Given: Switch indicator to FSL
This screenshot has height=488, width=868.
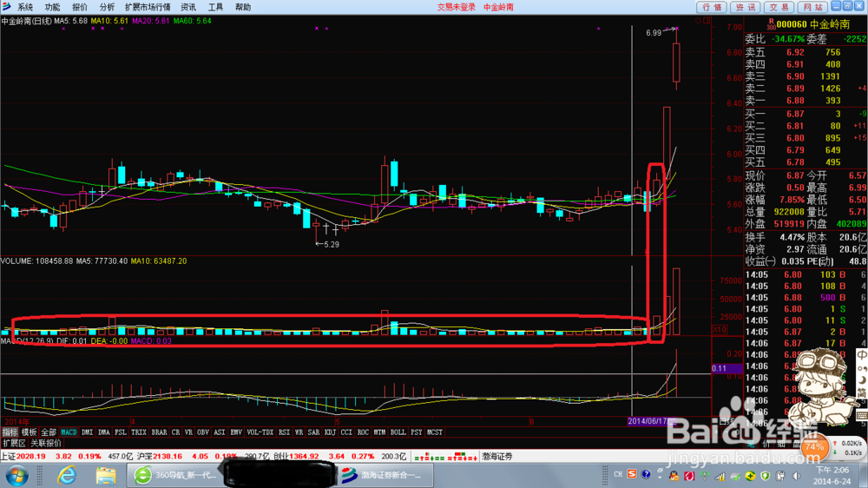Looking at the screenshot, I should pyautogui.click(x=120, y=432).
